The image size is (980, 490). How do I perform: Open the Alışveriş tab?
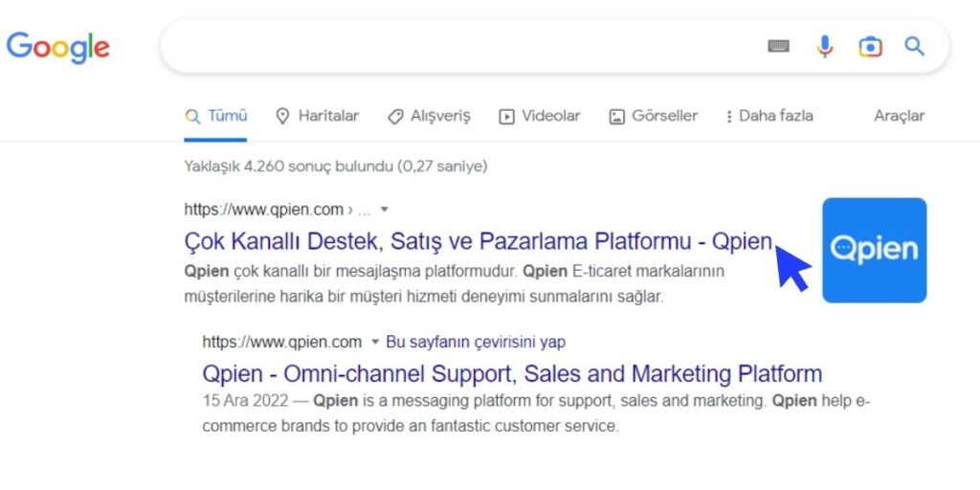(x=429, y=116)
